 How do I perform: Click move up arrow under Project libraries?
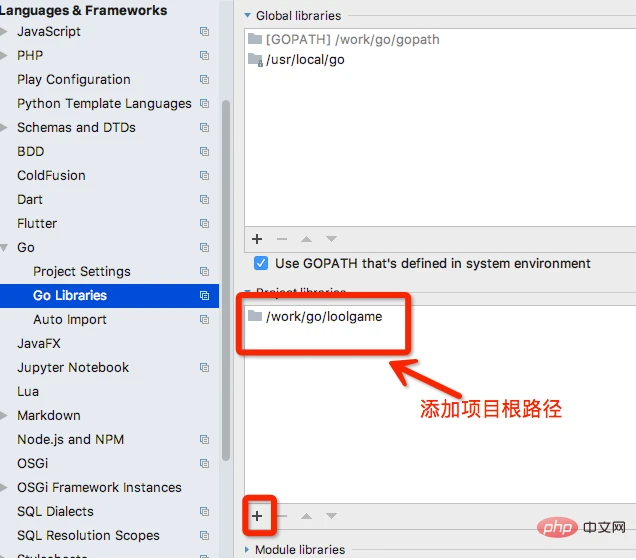[307, 516]
